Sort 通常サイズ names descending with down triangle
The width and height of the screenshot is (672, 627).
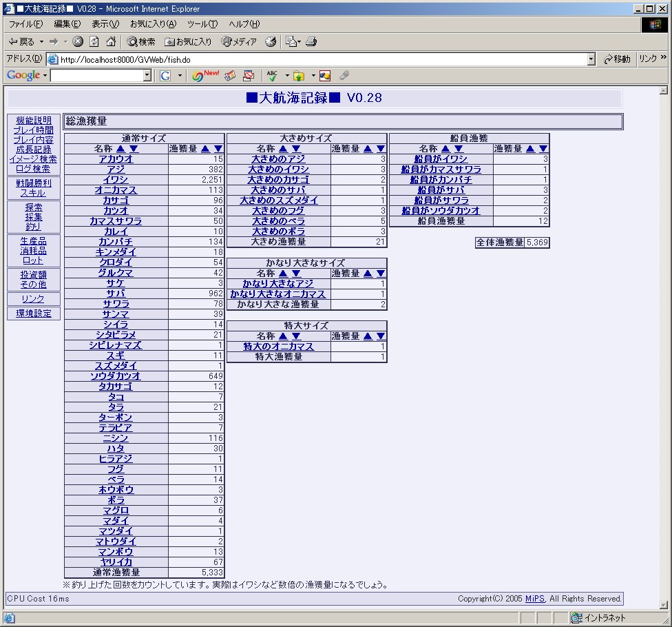[134, 149]
